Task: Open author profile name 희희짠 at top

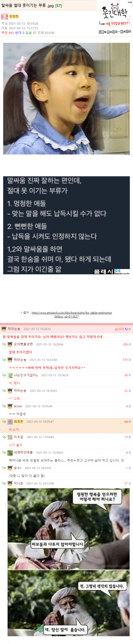Action: click(14, 16)
